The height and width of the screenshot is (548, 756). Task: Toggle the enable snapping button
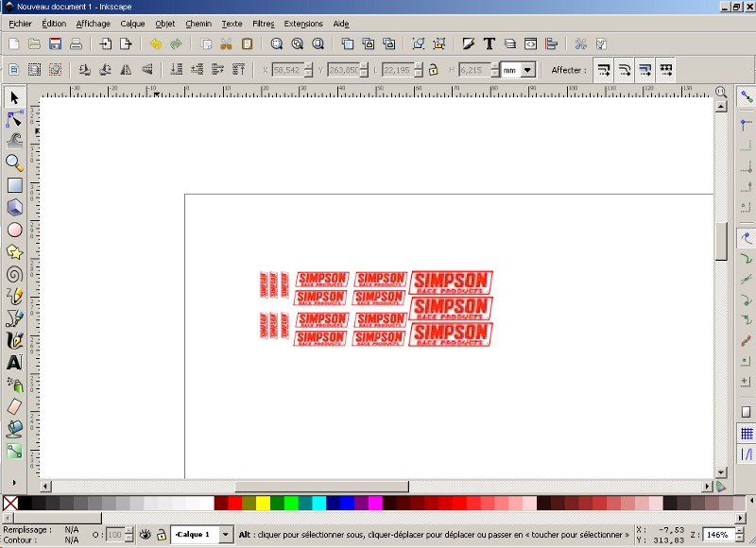746,97
